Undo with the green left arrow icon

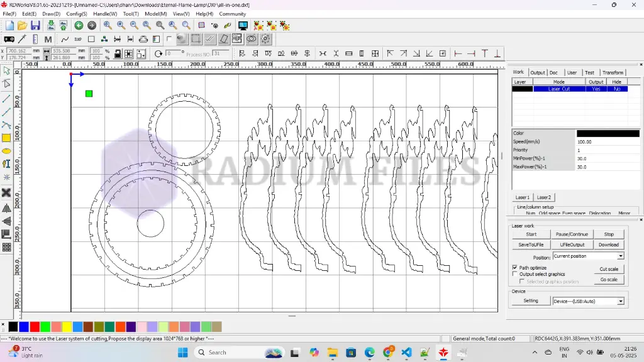[79, 25]
